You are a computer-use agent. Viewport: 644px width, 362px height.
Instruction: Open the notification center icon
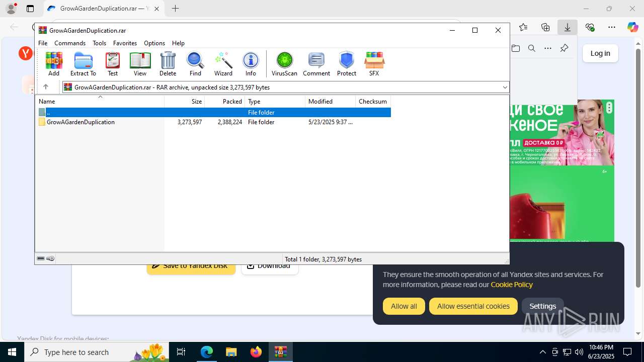627,352
